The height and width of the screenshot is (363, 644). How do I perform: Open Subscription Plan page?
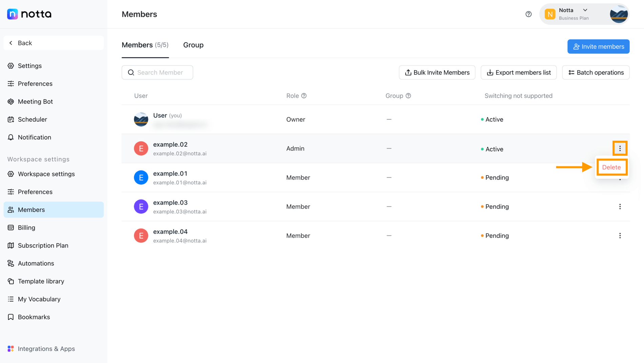click(43, 246)
